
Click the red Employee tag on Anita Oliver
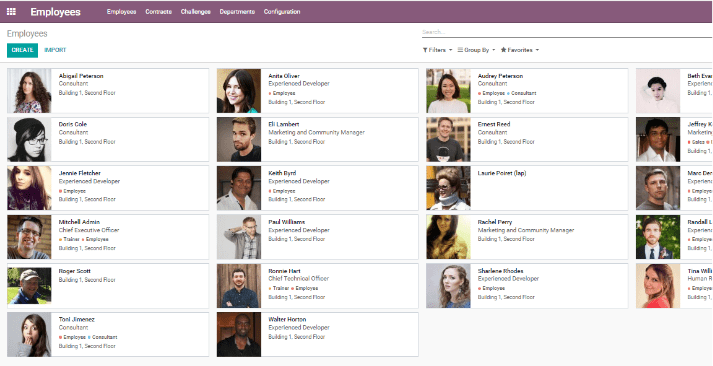[x=282, y=93]
